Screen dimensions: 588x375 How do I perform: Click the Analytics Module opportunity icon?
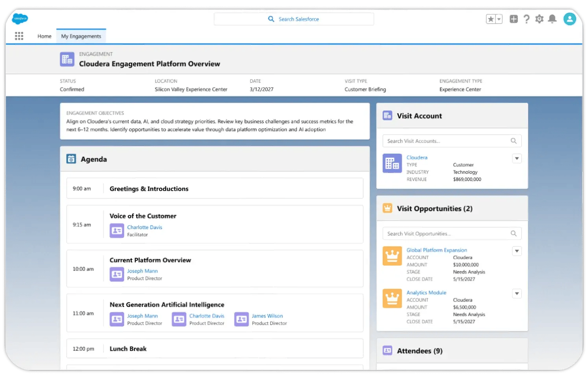pyautogui.click(x=392, y=299)
